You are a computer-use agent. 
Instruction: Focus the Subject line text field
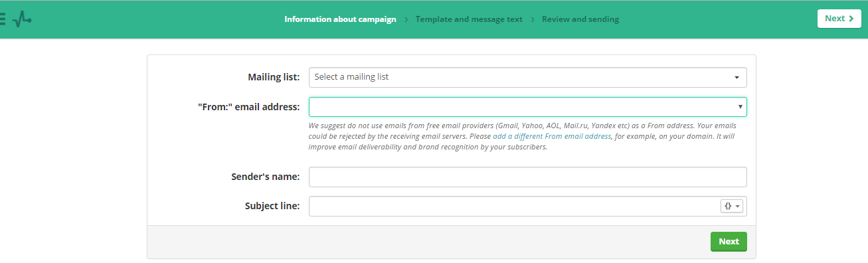[514, 206]
